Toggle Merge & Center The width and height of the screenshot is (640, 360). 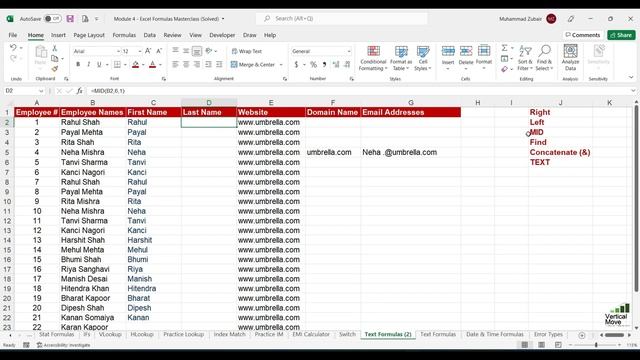click(x=253, y=64)
